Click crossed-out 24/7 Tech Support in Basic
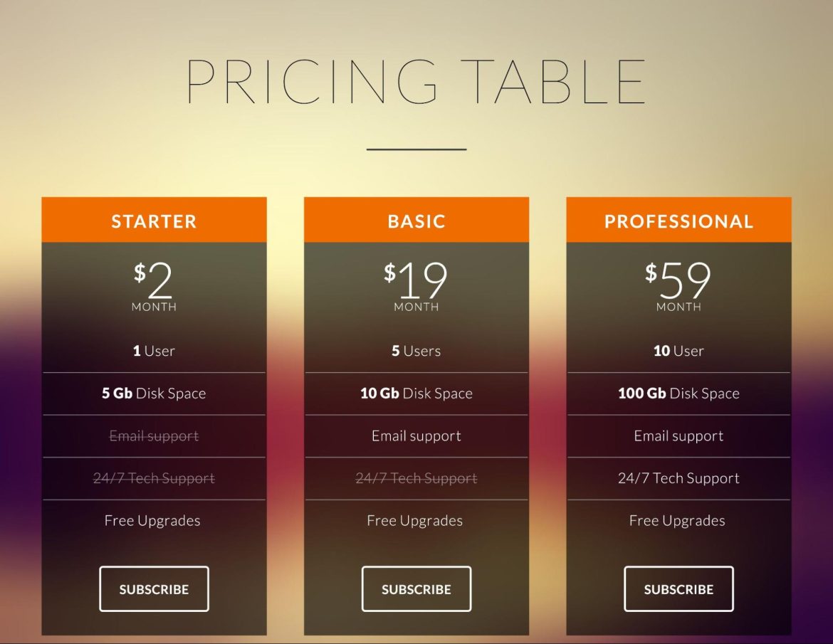The width and height of the screenshot is (833, 644). tap(416, 478)
